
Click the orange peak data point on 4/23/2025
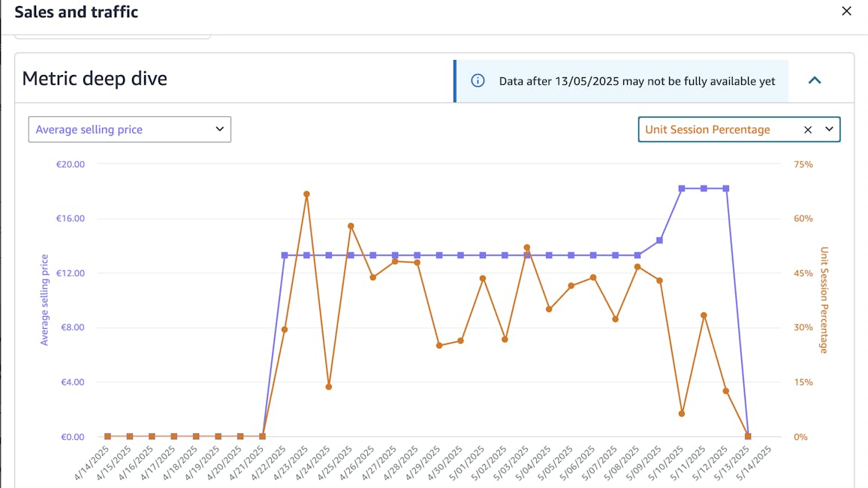306,194
